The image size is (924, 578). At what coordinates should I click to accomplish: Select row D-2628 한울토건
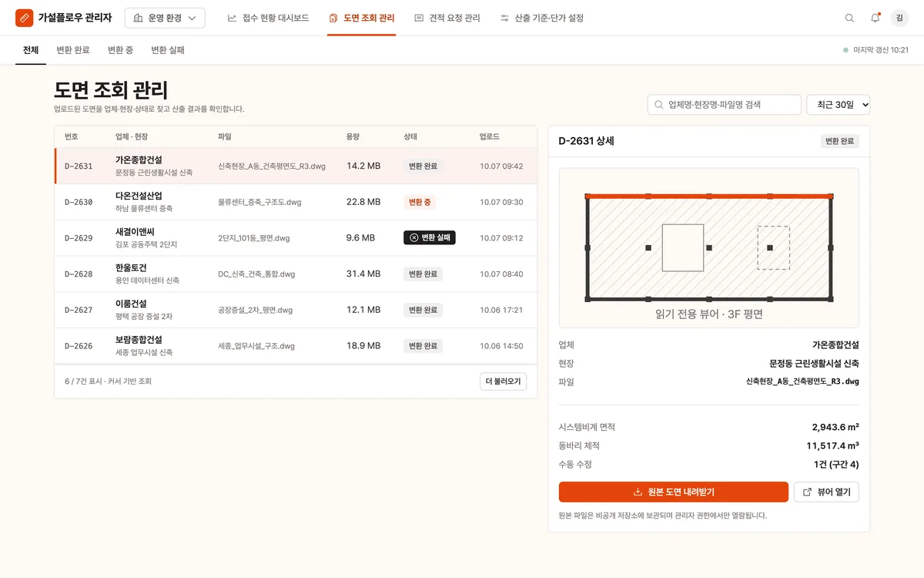coord(296,274)
